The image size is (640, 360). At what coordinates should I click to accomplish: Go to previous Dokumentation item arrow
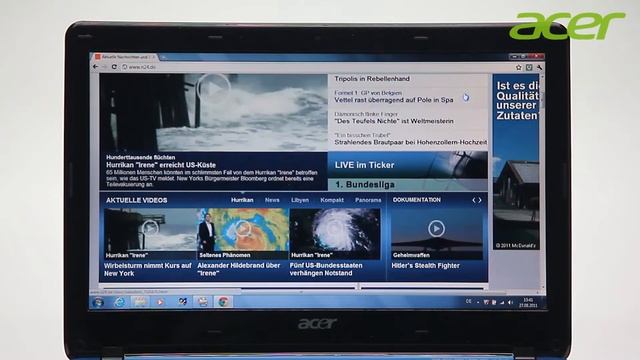point(474,200)
